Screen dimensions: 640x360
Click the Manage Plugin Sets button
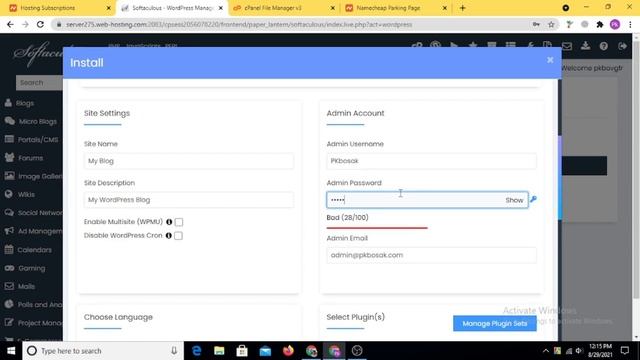pyautogui.click(x=495, y=324)
